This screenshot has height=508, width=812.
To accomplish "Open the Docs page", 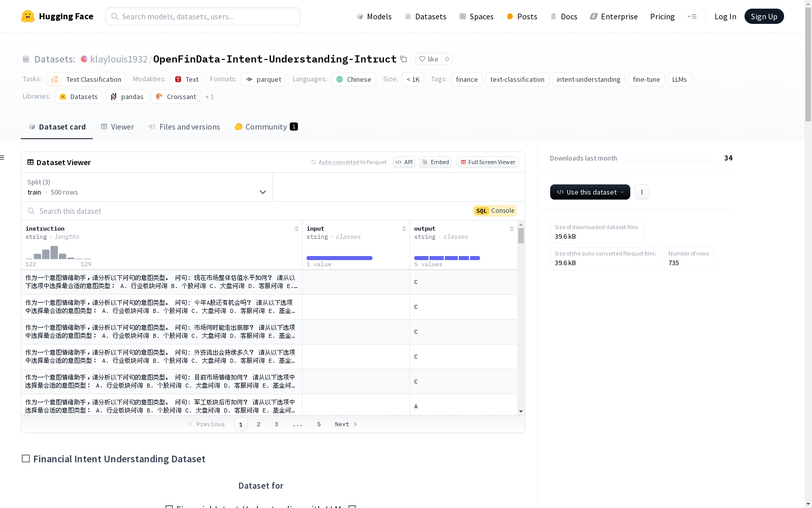I will coord(564,16).
